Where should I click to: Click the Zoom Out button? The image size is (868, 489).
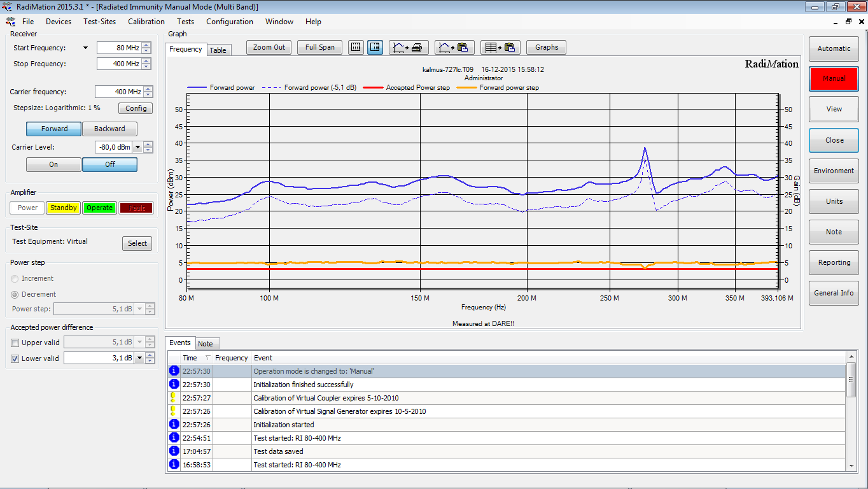pyautogui.click(x=269, y=47)
